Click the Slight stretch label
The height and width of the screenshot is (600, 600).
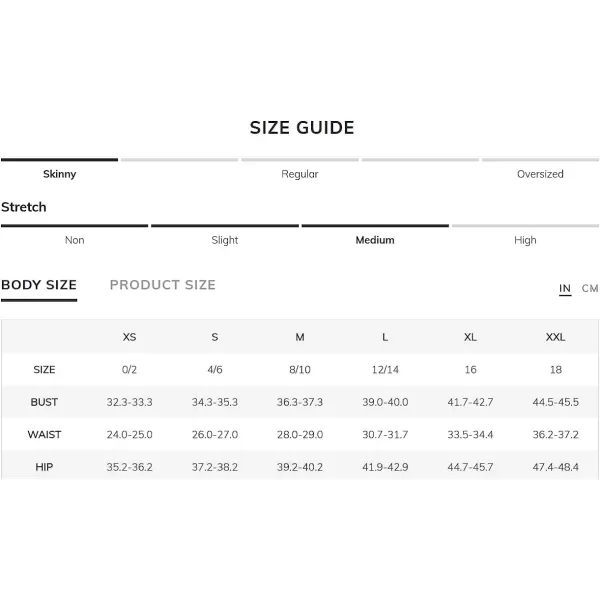click(x=225, y=240)
